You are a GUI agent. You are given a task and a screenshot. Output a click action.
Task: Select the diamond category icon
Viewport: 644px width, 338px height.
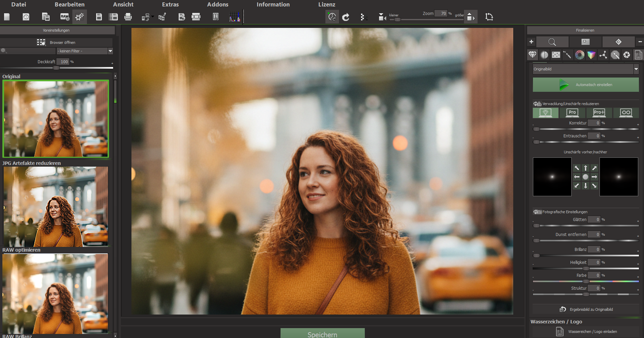tap(533, 55)
